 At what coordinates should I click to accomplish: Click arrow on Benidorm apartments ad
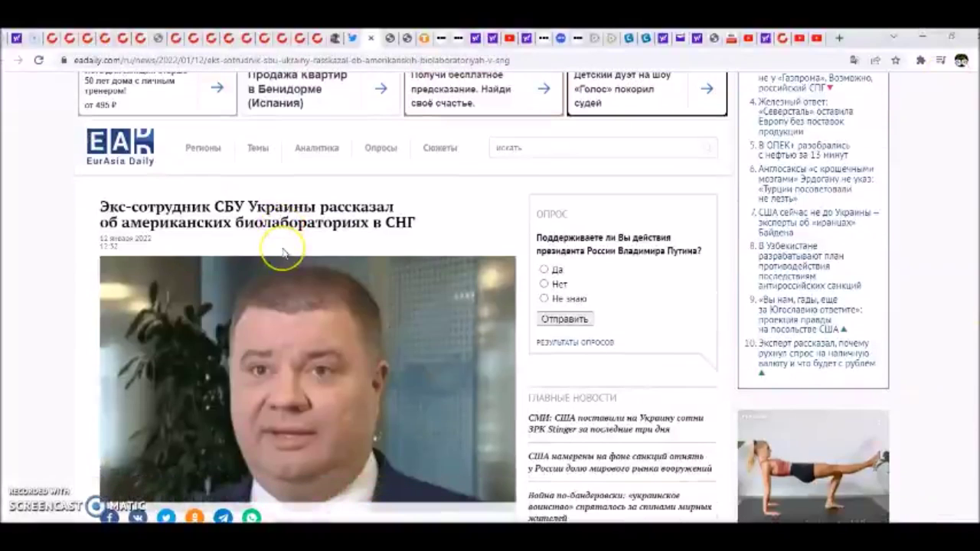tap(381, 89)
